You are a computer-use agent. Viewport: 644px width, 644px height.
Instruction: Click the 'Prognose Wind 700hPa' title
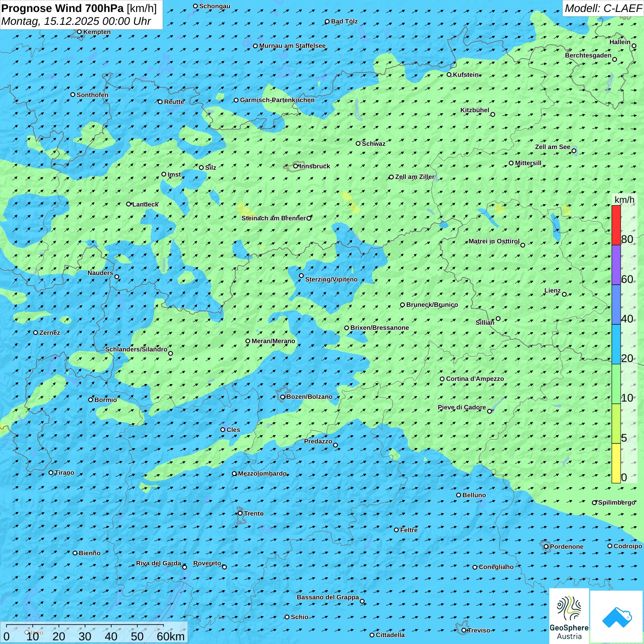click(63, 8)
